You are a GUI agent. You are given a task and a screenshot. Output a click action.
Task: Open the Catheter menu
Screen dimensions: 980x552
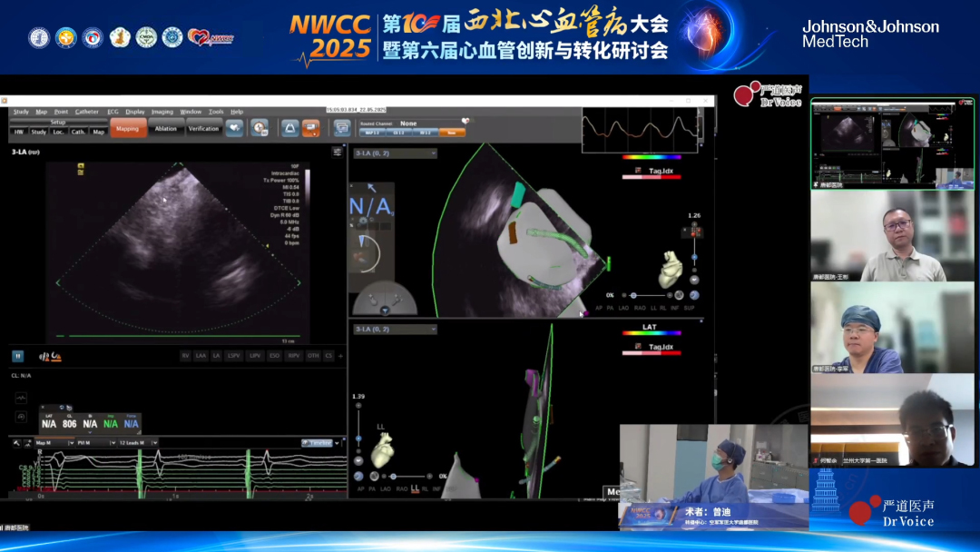click(87, 112)
